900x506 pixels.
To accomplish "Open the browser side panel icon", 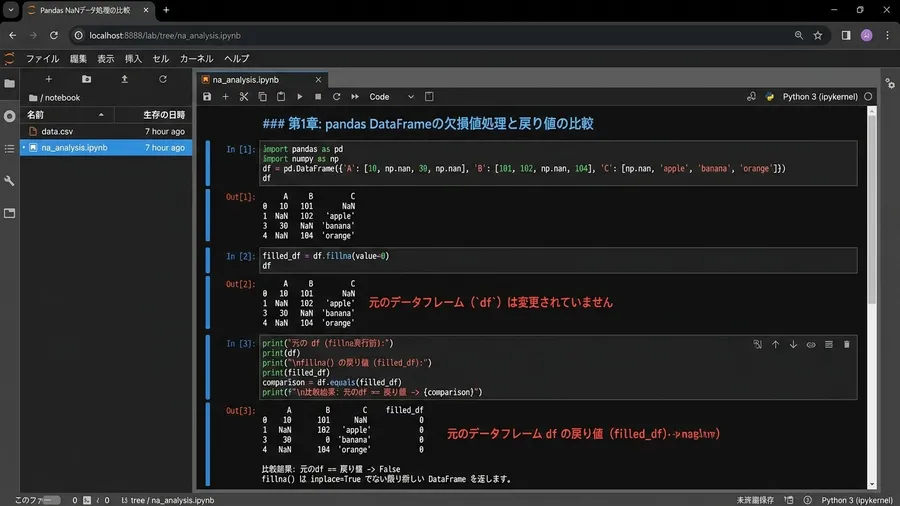I will pyautogui.click(x=846, y=36).
